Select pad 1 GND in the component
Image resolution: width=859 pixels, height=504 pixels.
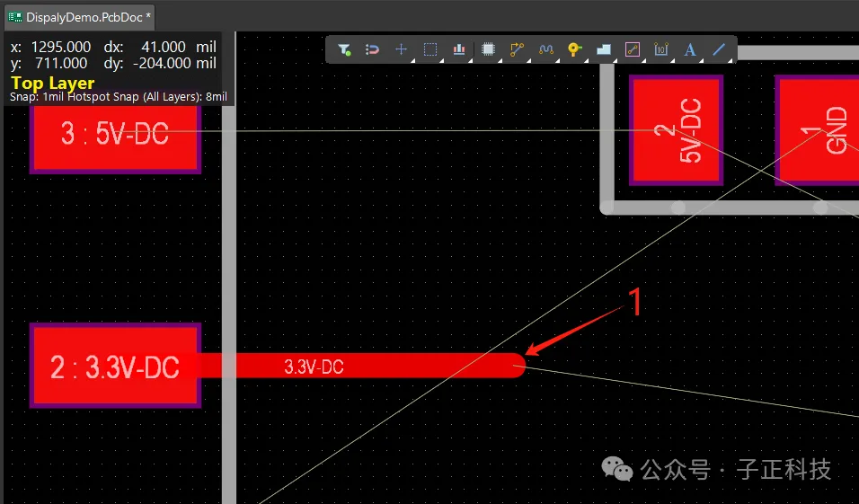point(818,130)
